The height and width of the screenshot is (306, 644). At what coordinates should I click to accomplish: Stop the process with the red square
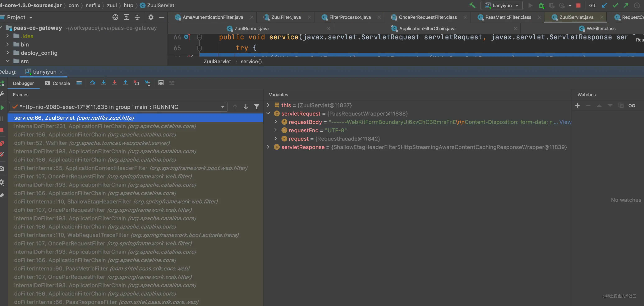click(x=578, y=5)
